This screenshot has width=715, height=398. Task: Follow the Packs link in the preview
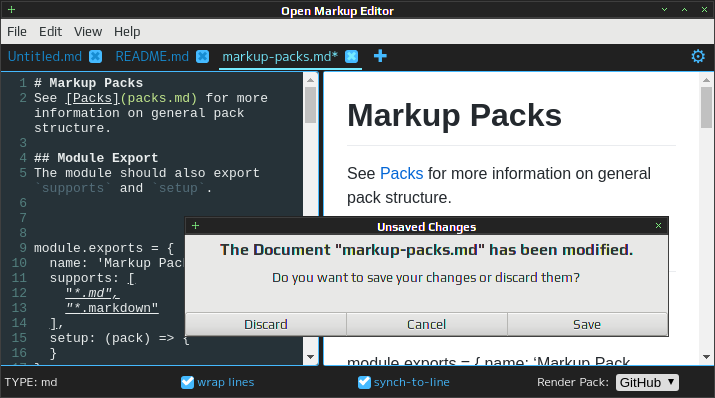402,174
